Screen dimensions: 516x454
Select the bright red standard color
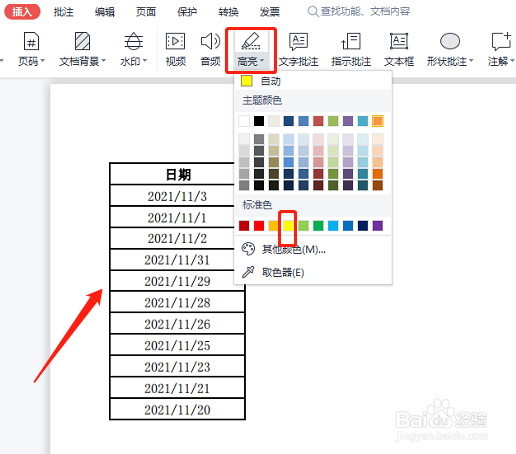tap(259, 226)
